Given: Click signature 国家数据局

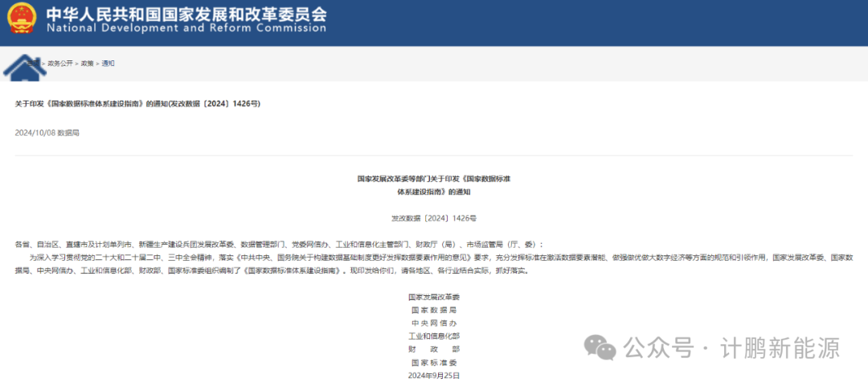Looking at the screenshot, I should (433, 310).
